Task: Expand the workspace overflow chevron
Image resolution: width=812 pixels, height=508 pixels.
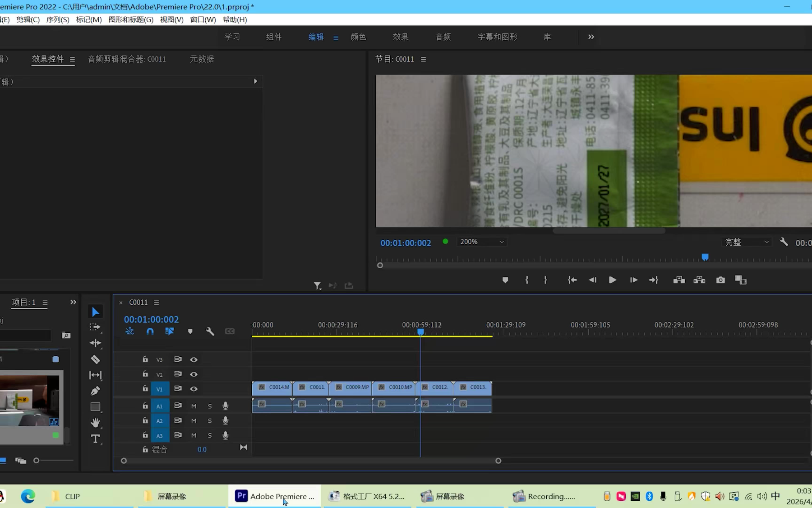Action: 591,37
